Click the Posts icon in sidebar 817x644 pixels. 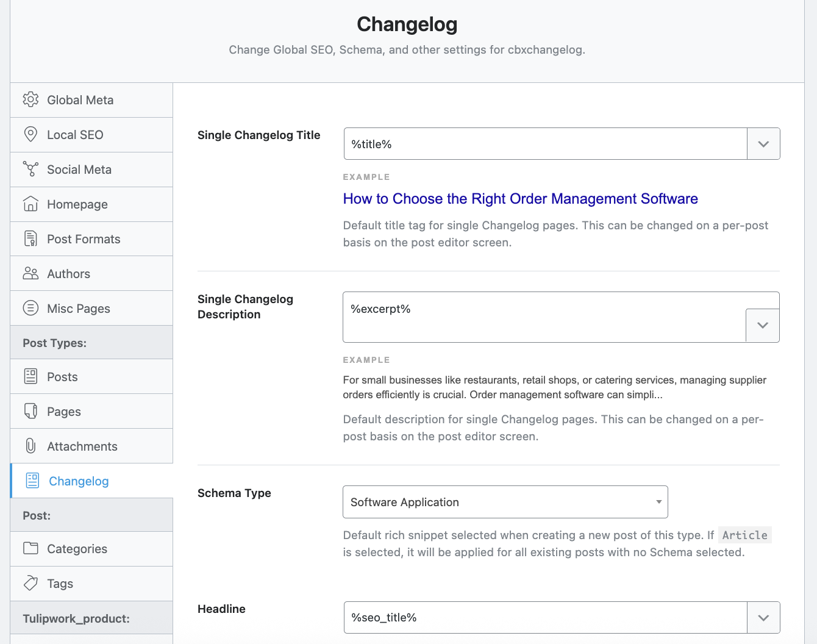[x=30, y=376]
